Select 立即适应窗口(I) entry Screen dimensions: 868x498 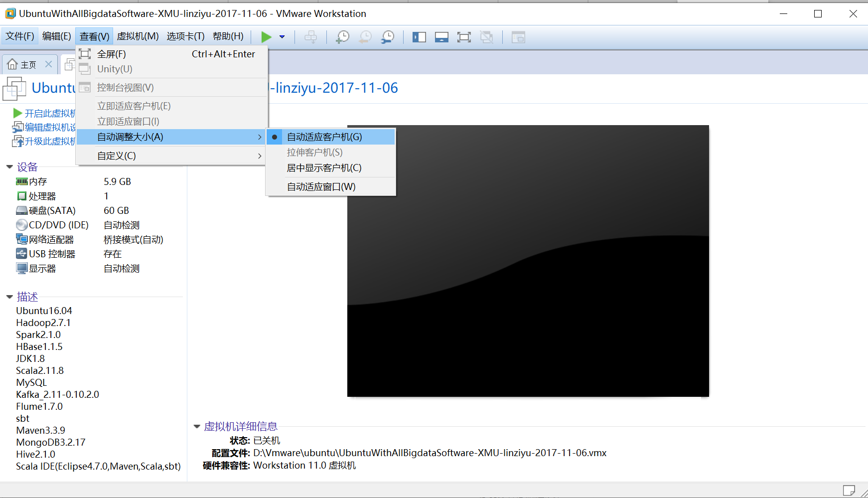tap(172, 121)
